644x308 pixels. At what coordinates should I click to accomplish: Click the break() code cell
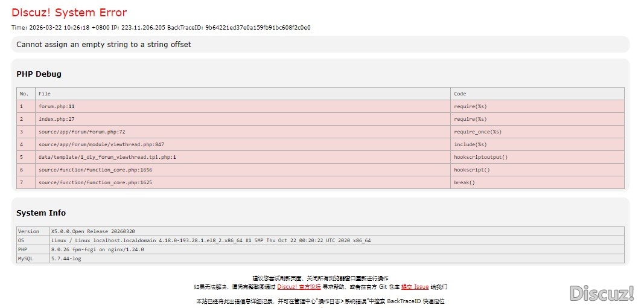pyautogui.click(x=537, y=182)
